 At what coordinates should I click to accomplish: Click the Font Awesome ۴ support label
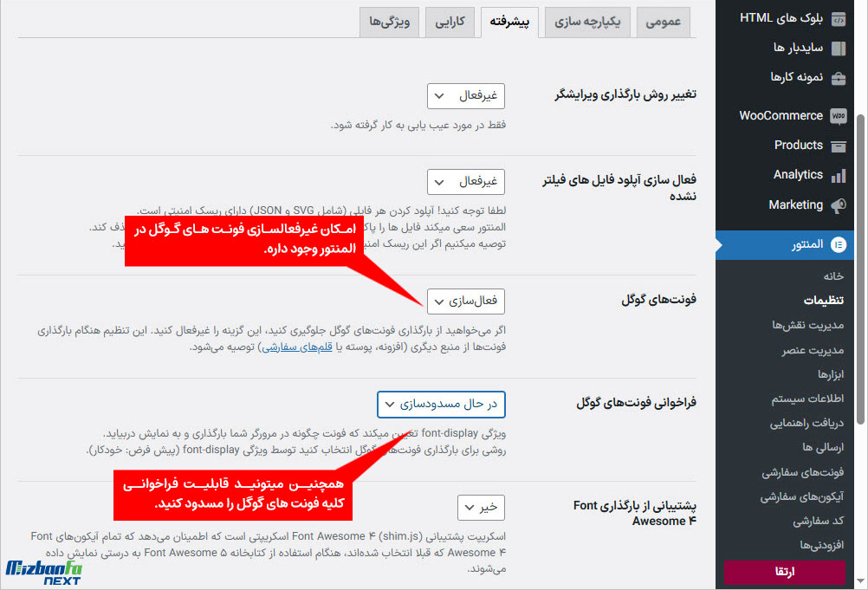635,513
